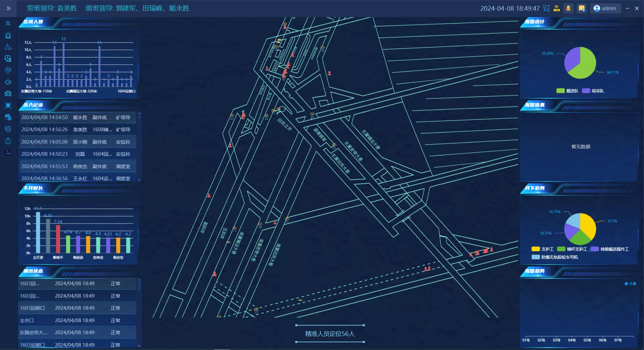Select the 主井口 communication status row
The height and width of the screenshot is (350, 644).
click(77, 320)
